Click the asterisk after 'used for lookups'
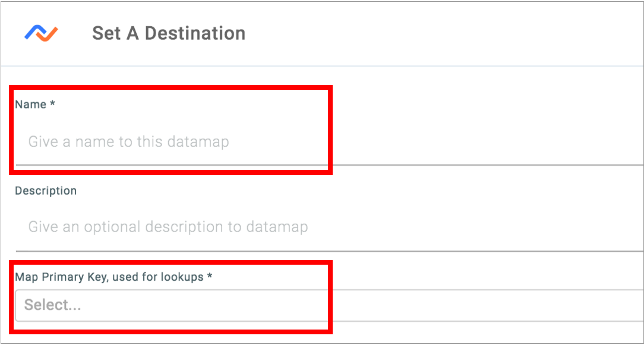The height and width of the screenshot is (345, 644). pyautogui.click(x=210, y=277)
